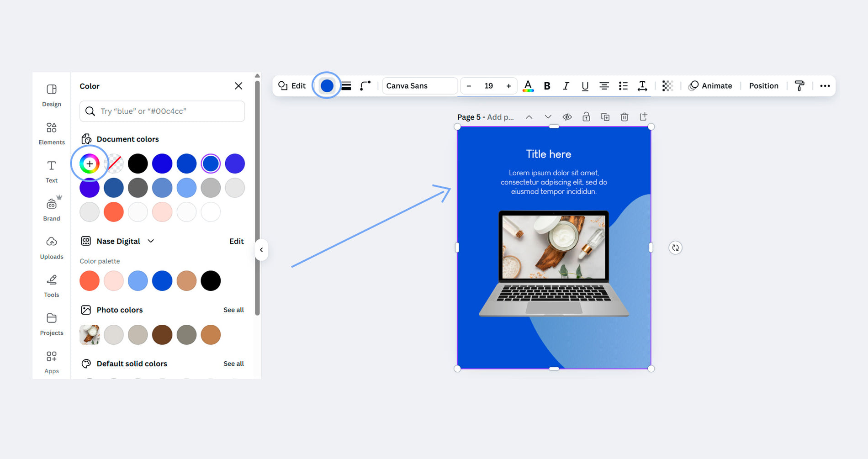This screenshot has width=868, height=459.
Task: Click the color search input field
Action: pyautogui.click(x=162, y=111)
